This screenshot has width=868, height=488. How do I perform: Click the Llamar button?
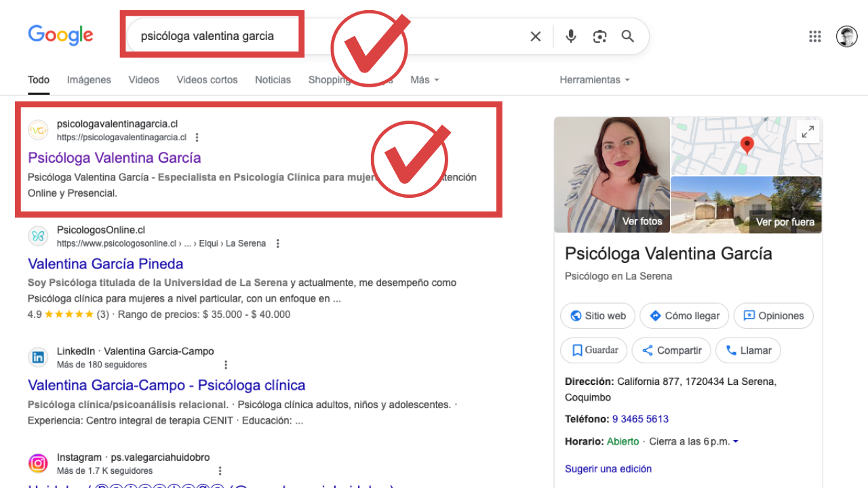coord(748,350)
